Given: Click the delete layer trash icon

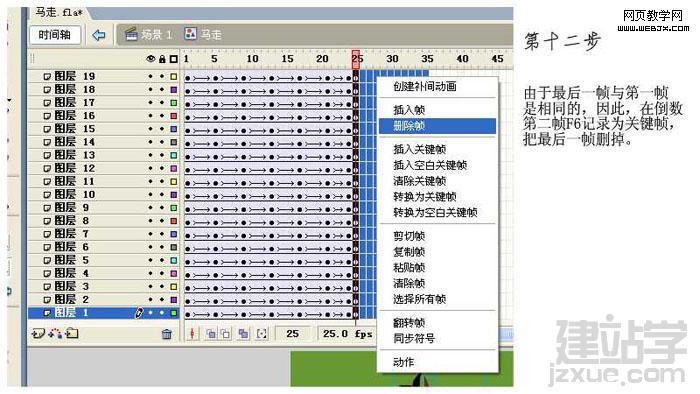Looking at the screenshot, I should click(x=167, y=334).
